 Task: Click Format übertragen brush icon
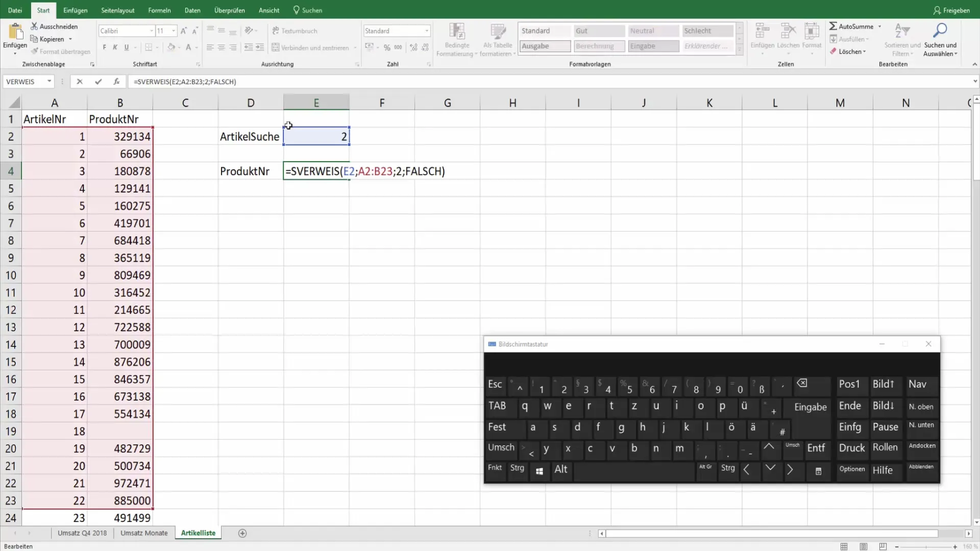[x=34, y=51]
